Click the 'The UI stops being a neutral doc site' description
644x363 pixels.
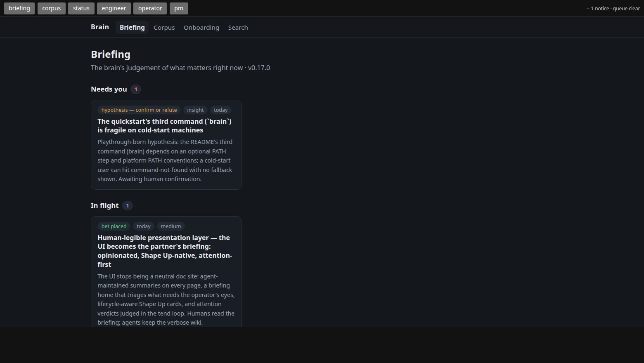pyautogui.click(x=166, y=299)
